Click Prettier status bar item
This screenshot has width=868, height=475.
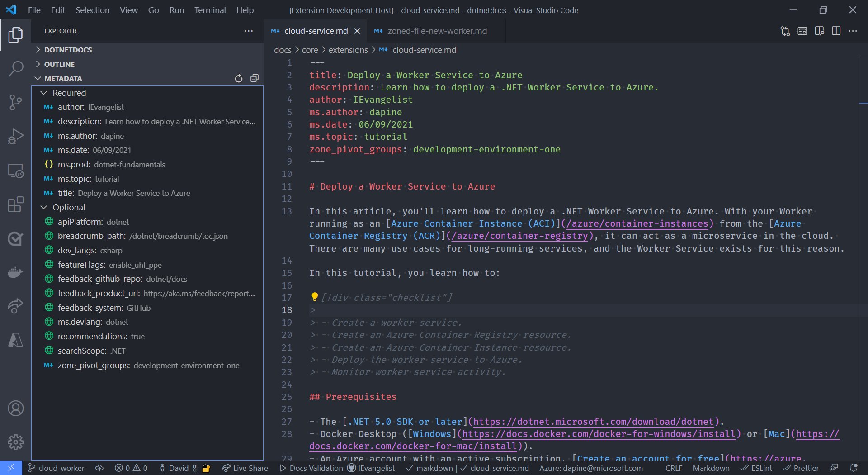[801, 468]
